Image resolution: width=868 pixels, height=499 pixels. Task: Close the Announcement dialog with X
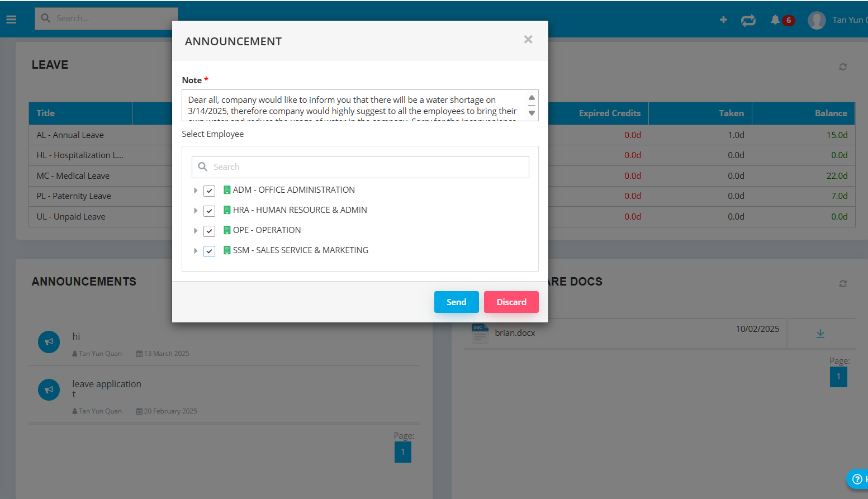click(528, 40)
